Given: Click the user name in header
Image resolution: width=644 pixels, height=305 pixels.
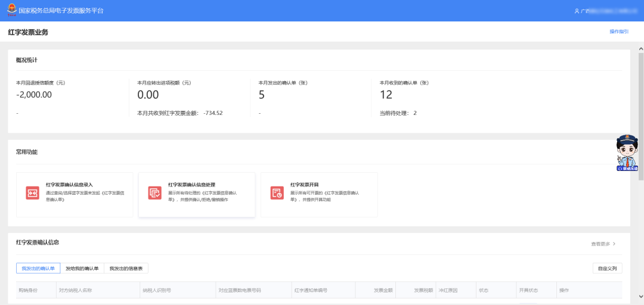Looking at the screenshot, I should (x=608, y=11).
